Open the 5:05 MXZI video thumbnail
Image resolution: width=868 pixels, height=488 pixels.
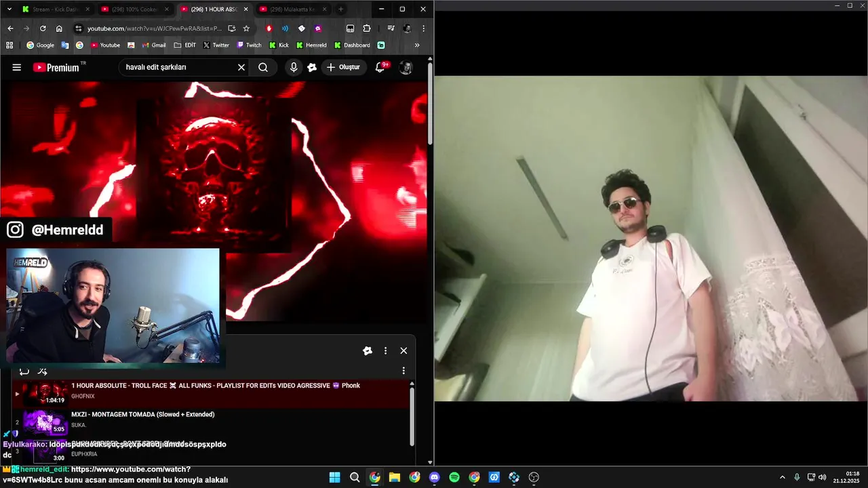pos(45,422)
